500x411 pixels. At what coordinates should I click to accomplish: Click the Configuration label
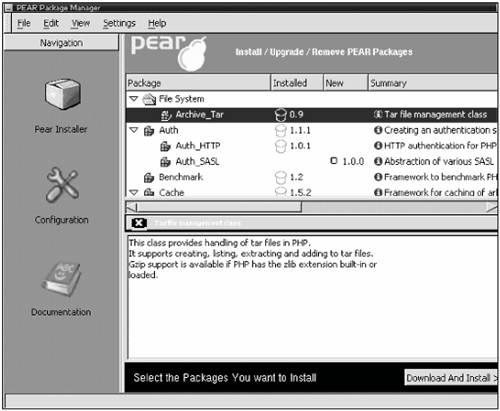pos(62,220)
